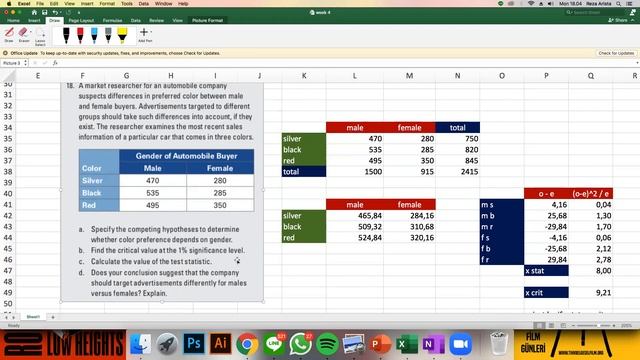The width and height of the screenshot is (640, 360).
Task: Open the Name Box stepper arrows
Action: pos(26,63)
